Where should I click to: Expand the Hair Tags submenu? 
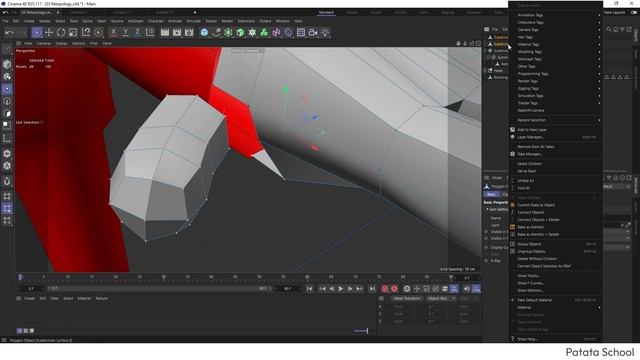556,37
